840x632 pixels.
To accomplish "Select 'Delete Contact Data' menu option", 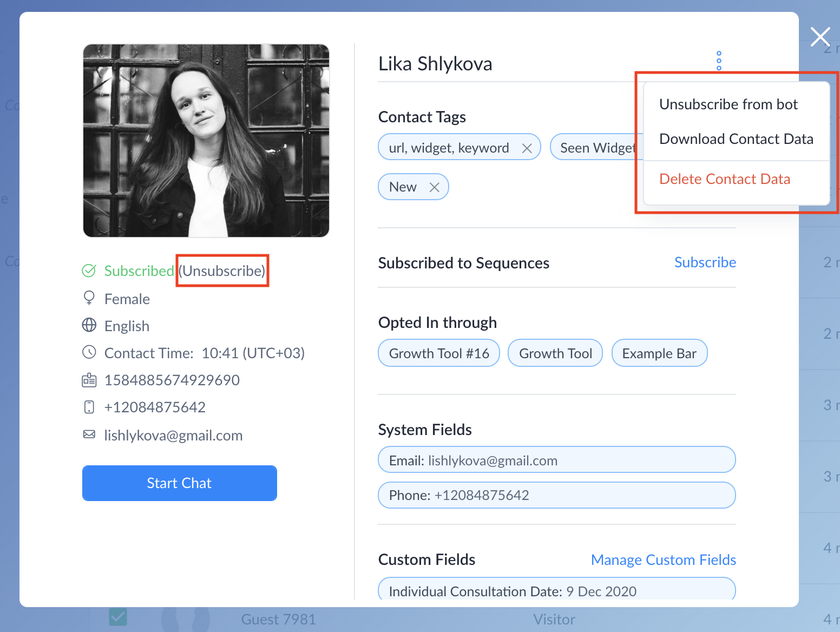I will coord(724,179).
